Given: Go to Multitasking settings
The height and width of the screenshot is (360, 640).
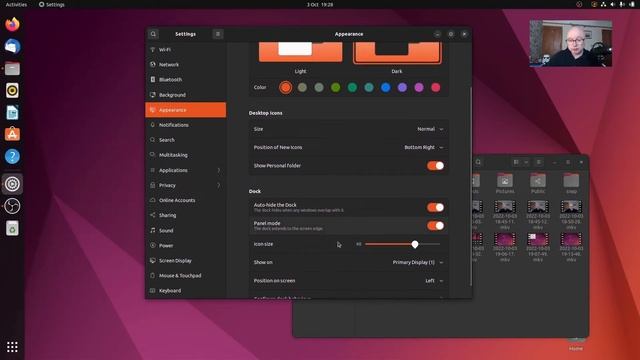Looking at the screenshot, I should coord(186,155).
